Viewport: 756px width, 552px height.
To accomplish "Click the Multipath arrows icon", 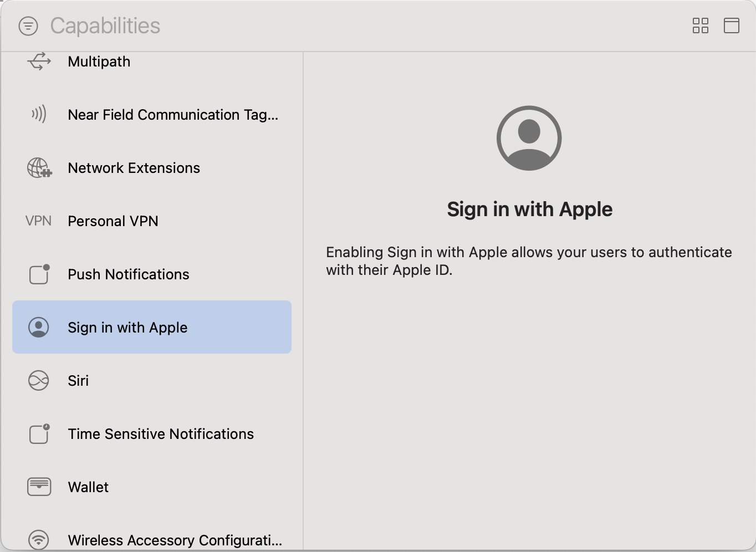I will coord(39,62).
